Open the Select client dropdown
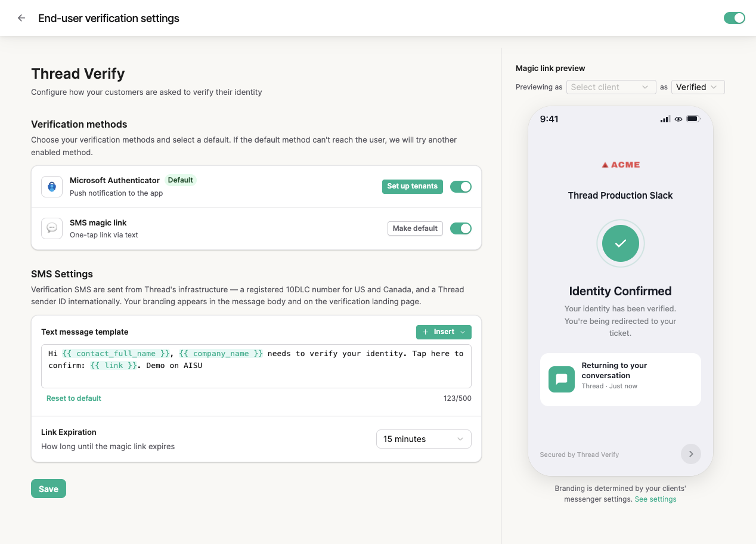 pyautogui.click(x=611, y=87)
